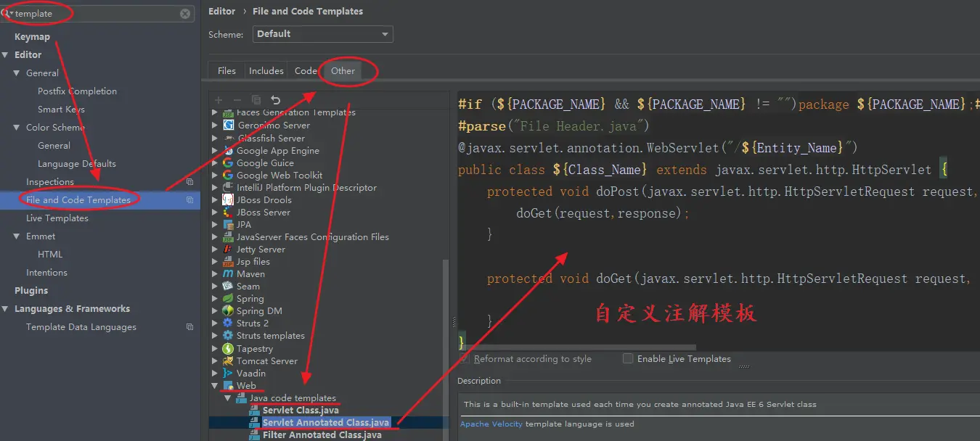Expand the Maven node arrow
The height and width of the screenshot is (441, 980).
click(215, 273)
